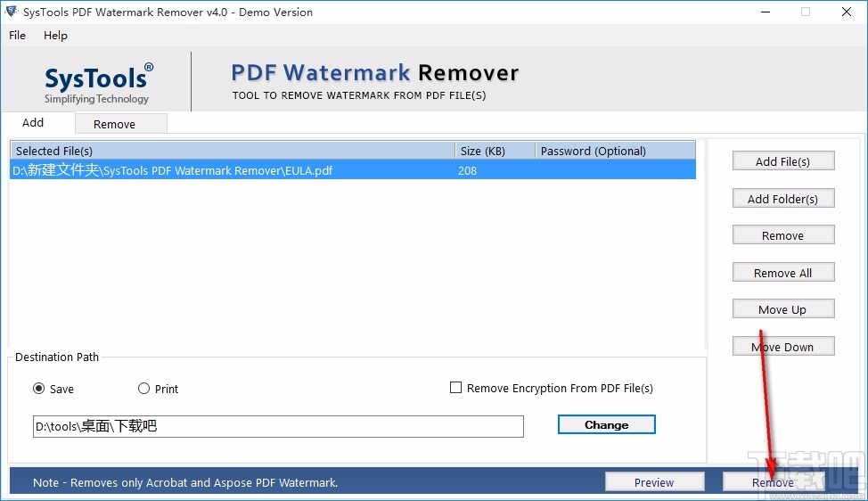Click the password cell of EULA.pdf row
Viewport: 868px width, 501px height.
[x=615, y=170]
